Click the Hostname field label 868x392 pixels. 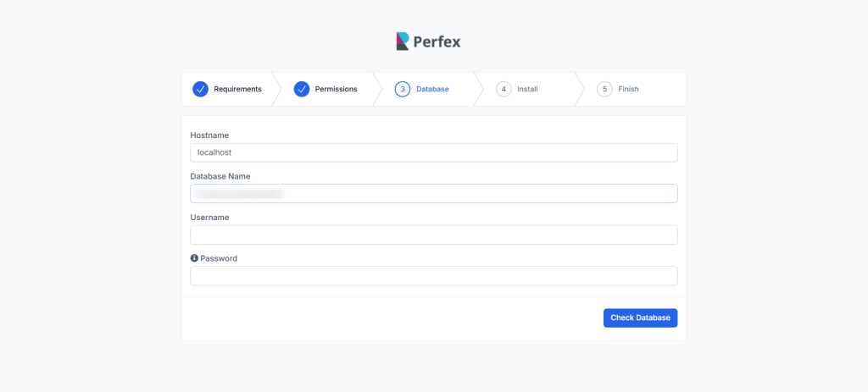tap(209, 135)
